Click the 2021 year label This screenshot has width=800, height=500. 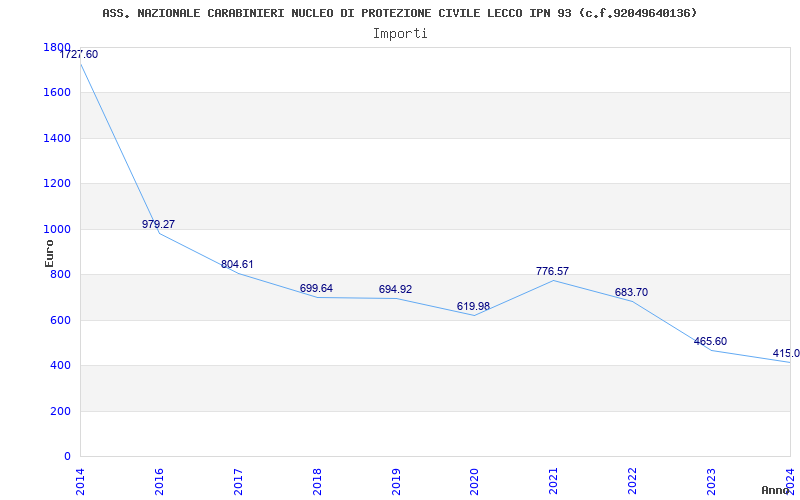tap(554, 481)
